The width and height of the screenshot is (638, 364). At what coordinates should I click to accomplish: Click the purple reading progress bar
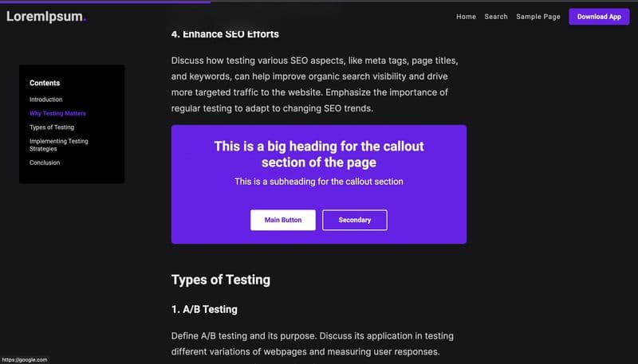[x=104, y=2]
